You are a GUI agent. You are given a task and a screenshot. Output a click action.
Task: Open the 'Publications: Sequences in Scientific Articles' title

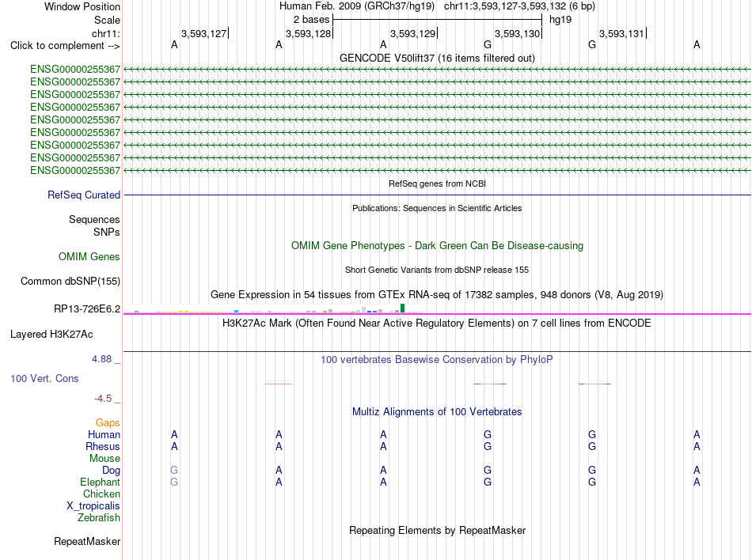tap(437, 208)
